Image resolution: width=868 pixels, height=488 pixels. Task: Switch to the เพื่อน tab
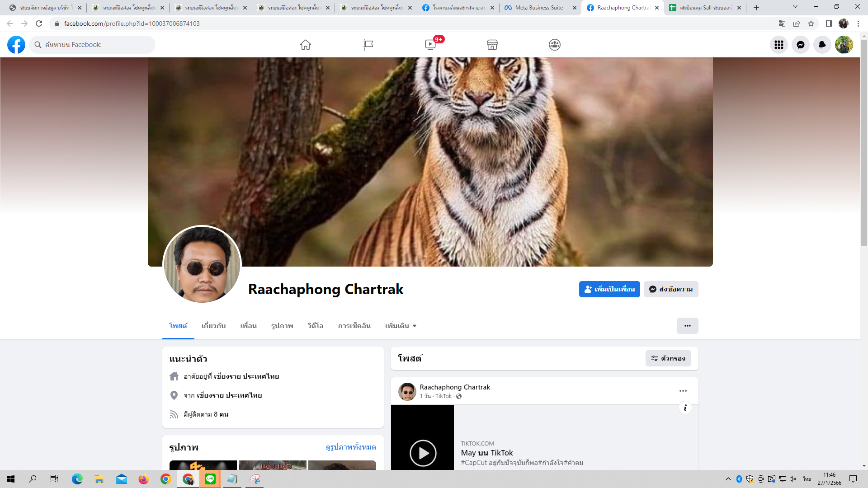click(248, 326)
